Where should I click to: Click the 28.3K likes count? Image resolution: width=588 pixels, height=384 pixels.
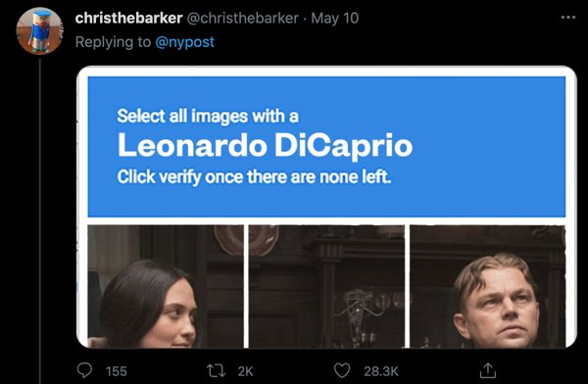point(381,371)
